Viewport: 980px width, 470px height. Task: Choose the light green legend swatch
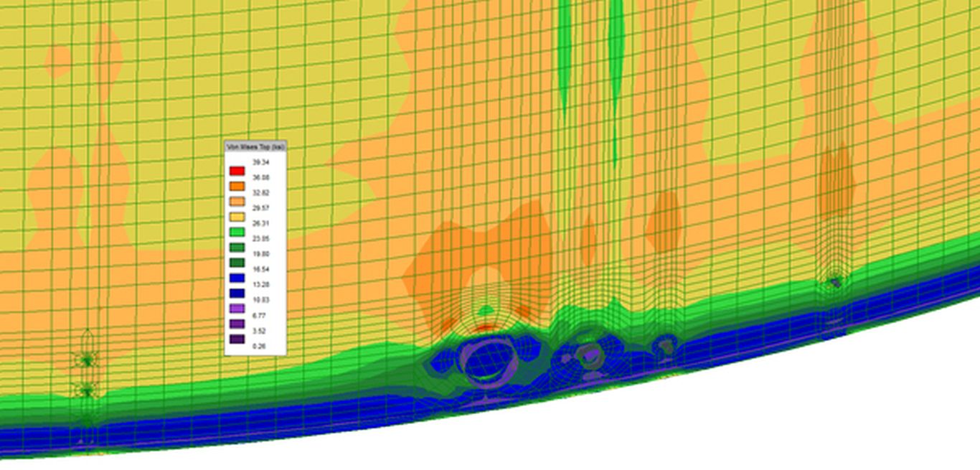pyautogui.click(x=237, y=232)
